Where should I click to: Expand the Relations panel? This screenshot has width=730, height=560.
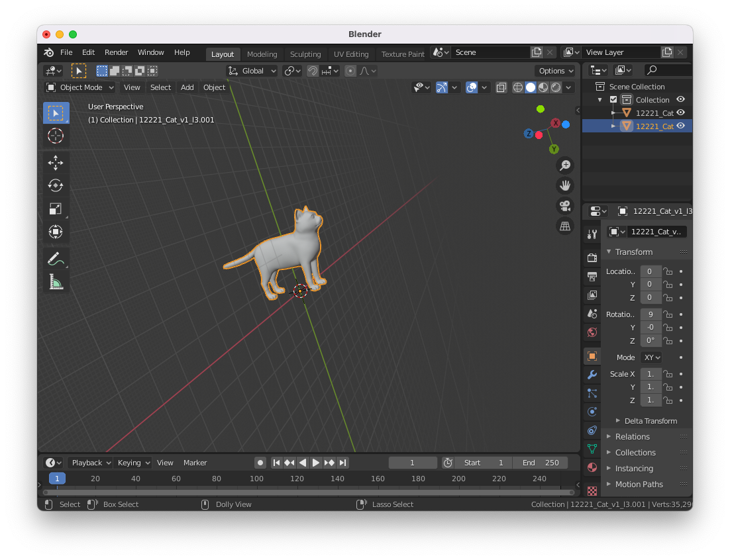632,437
